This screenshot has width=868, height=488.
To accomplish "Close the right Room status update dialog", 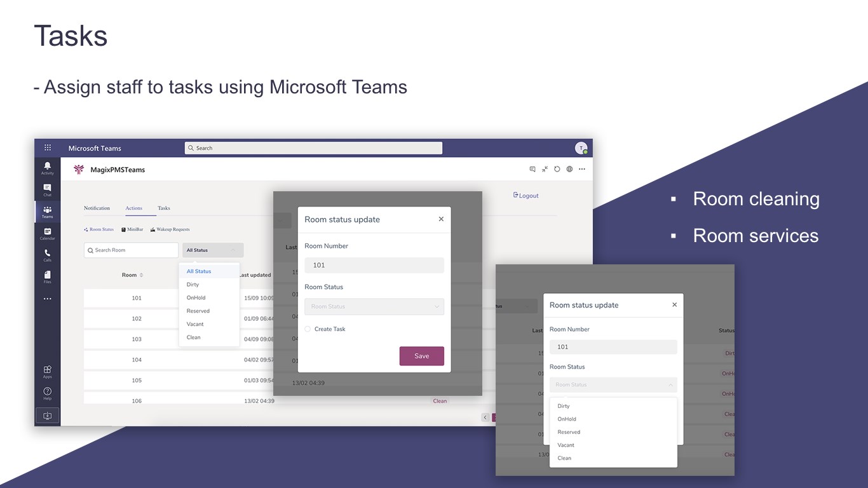I will pos(674,305).
